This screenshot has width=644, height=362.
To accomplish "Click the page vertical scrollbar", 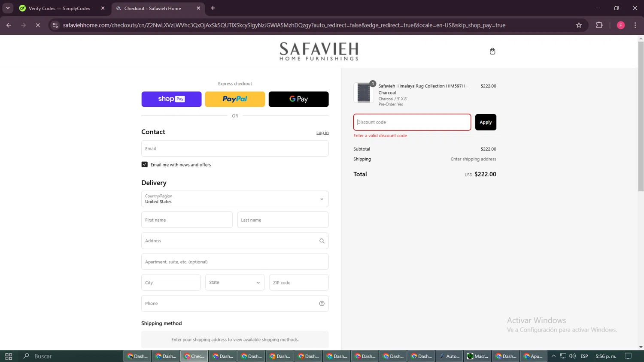I will pyautogui.click(x=641, y=116).
